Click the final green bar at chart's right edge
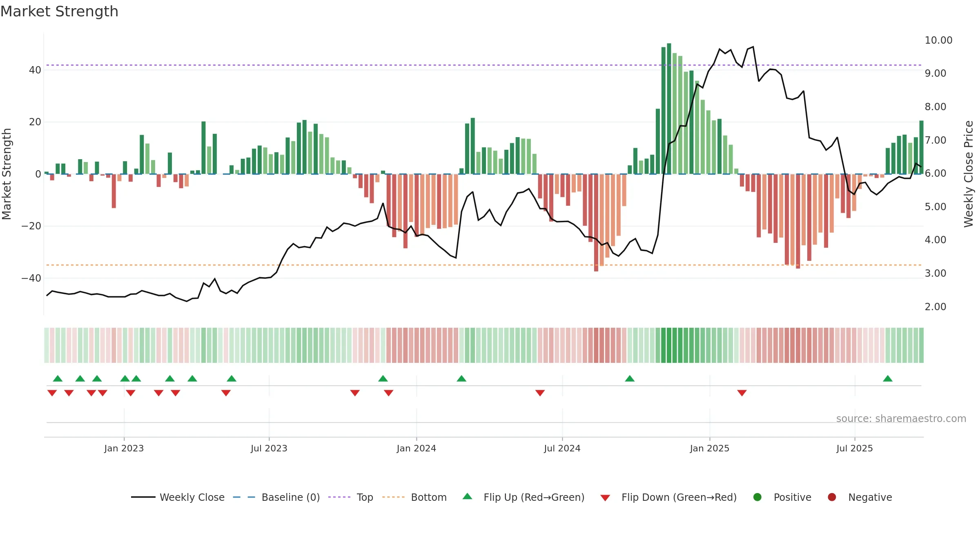980x551 pixels. point(921,147)
